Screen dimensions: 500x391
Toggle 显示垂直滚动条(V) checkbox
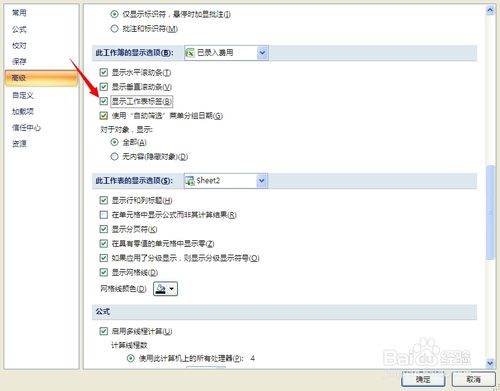coord(104,87)
